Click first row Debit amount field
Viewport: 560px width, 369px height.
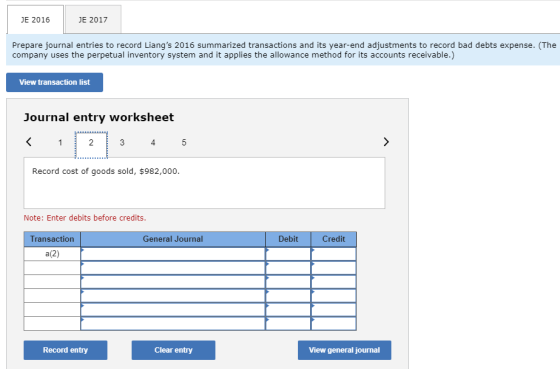(x=288, y=254)
